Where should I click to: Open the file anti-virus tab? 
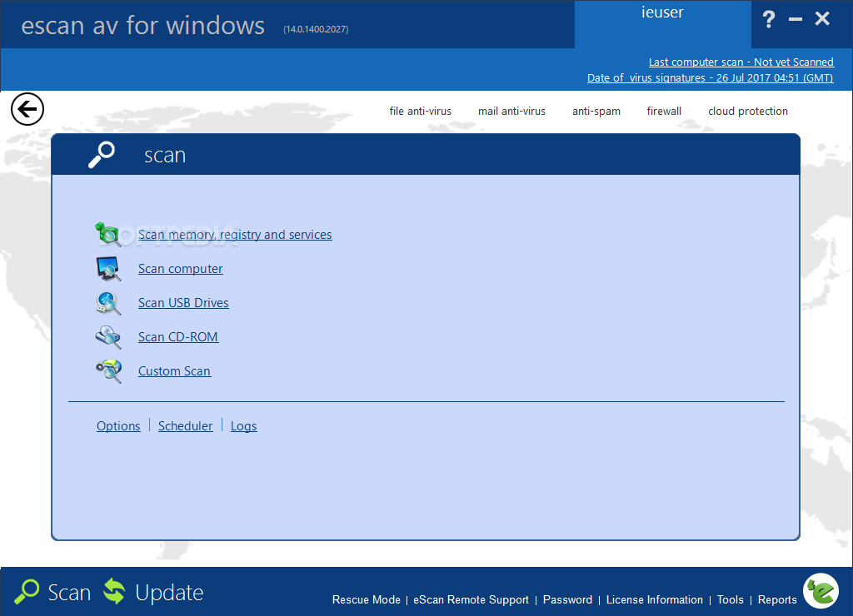421,111
